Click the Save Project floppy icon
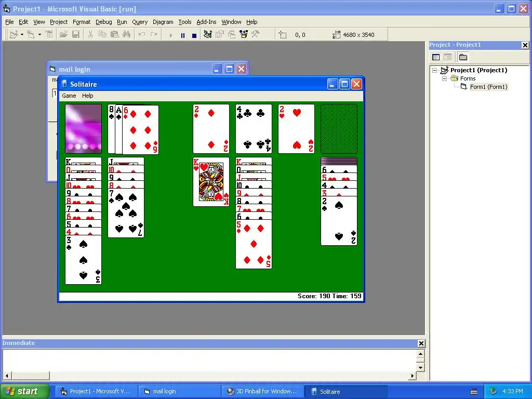532x399 pixels. 76,34
